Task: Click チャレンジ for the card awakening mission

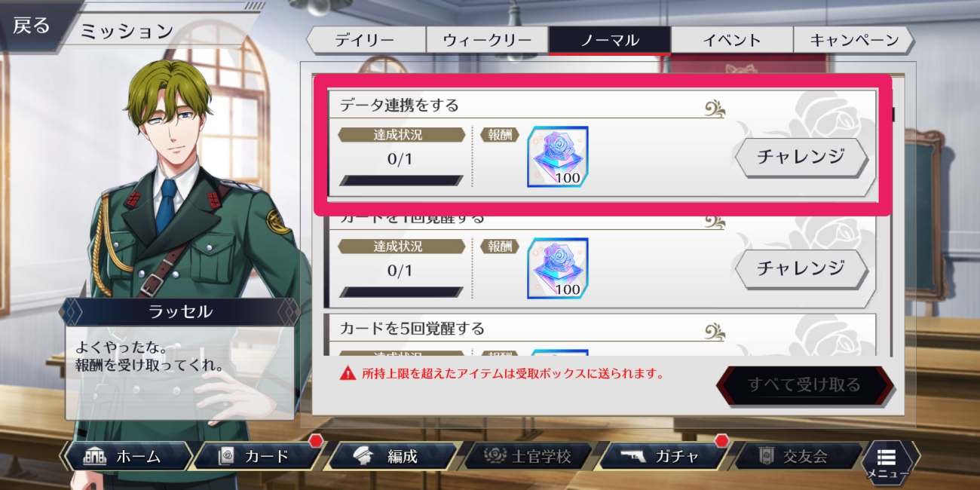Action: (x=802, y=268)
